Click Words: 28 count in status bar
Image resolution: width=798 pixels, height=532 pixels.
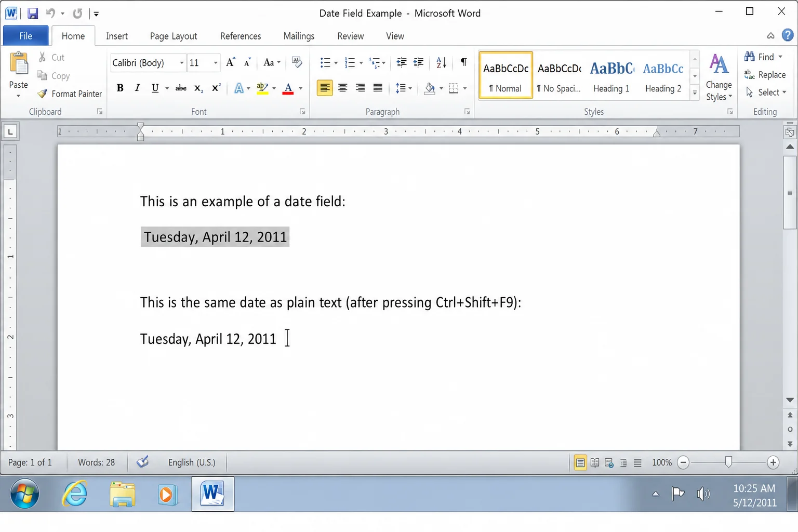96,462
